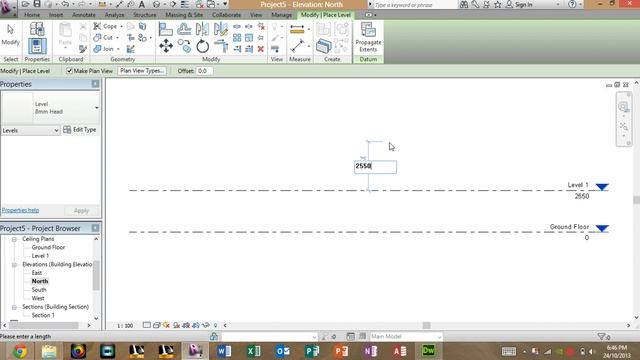Select the Mirror Pick Axis tool
Screen dimensions: 640x360
click(x=202, y=29)
